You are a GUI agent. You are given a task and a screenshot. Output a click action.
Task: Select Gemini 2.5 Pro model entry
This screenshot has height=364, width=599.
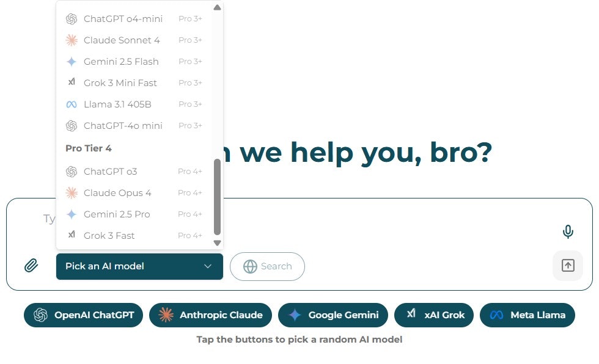(134, 214)
